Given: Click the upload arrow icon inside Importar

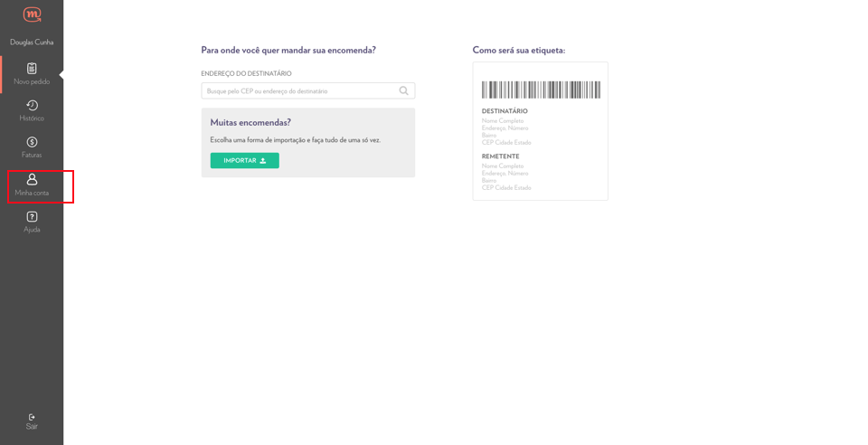Looking at the screenshot, I should tap(263, 161).
